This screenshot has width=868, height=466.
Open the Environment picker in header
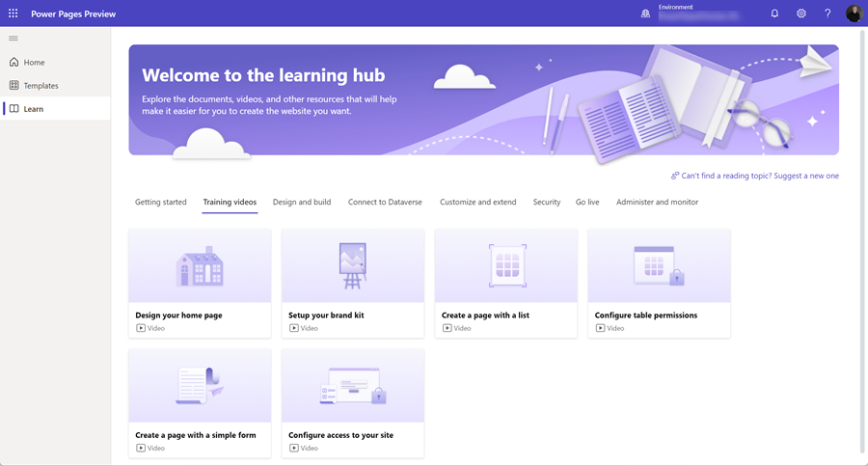690,14
